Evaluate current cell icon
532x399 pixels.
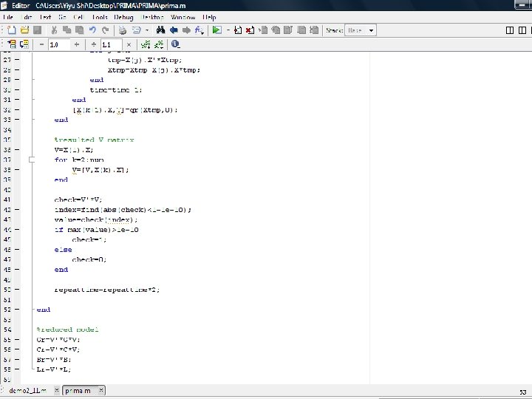(x=12, y=44)
